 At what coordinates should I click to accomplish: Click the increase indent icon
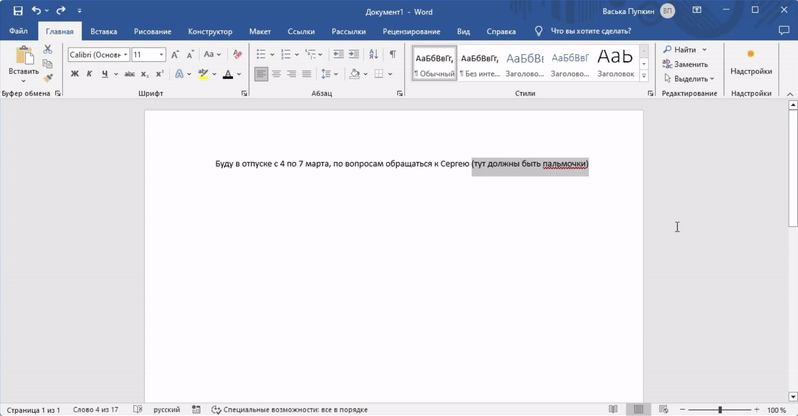tap(353, 54)
